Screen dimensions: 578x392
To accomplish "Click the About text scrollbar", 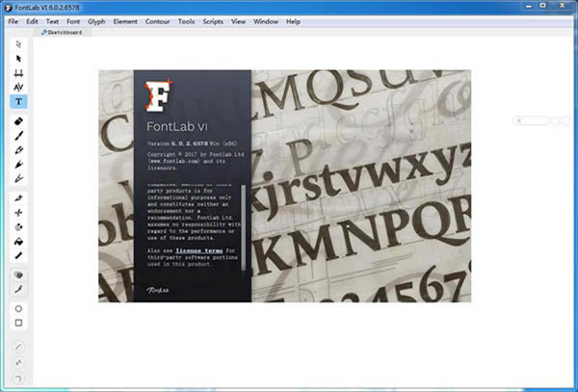I will click(244, 222).
